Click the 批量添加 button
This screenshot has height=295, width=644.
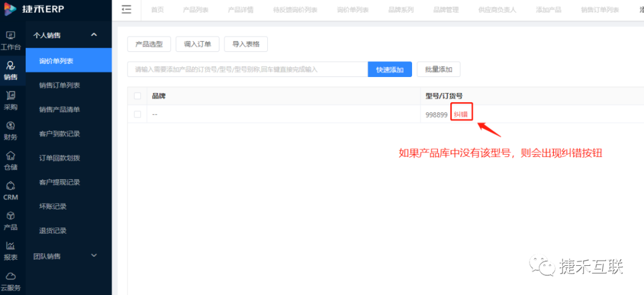(x=439, y=69)
